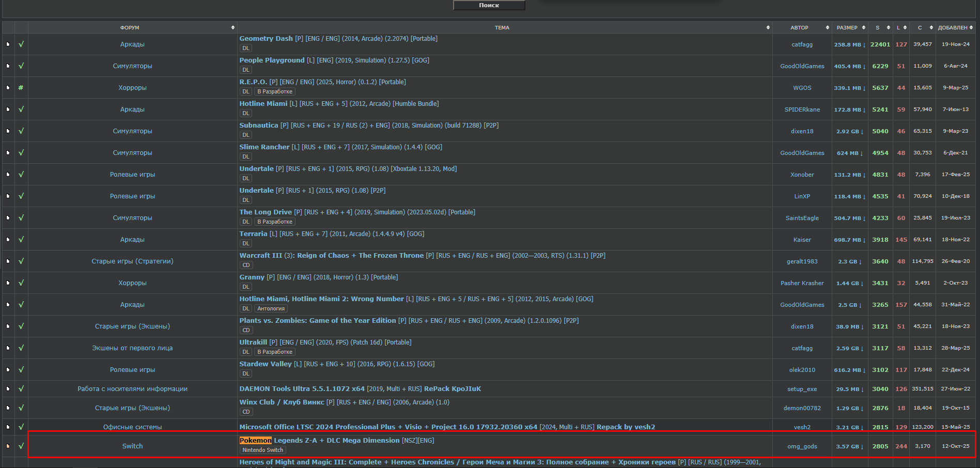The height and width of the screenshot is (468, 980).
Task: Open Старые игры (Стратегии) forum link
Action: pos(132,261)
